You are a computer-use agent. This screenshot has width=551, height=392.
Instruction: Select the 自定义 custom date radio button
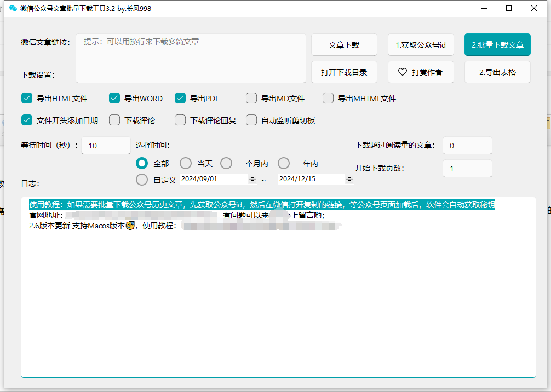point(142,179)
